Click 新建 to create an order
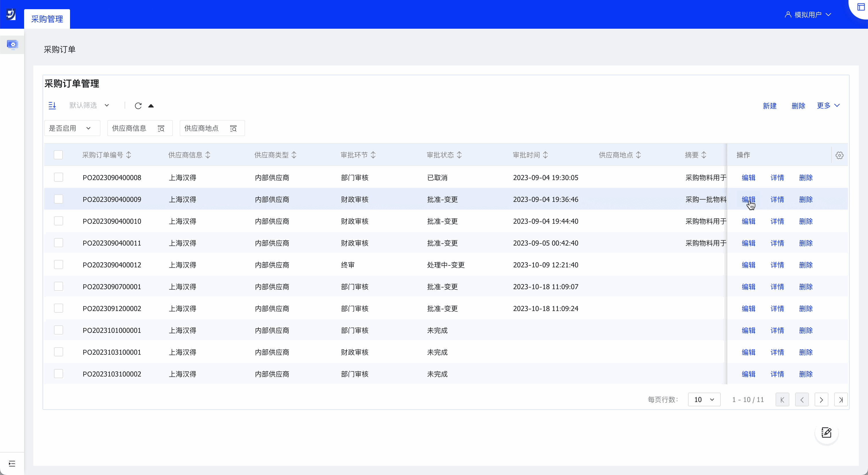 (x=770, y=106)
